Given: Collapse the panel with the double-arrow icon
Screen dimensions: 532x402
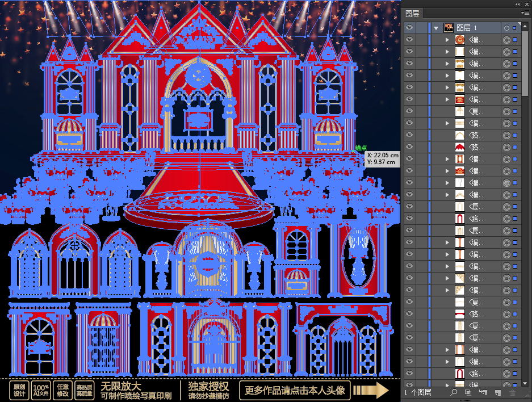Looking at the screenshot, I should pos(517,4).
